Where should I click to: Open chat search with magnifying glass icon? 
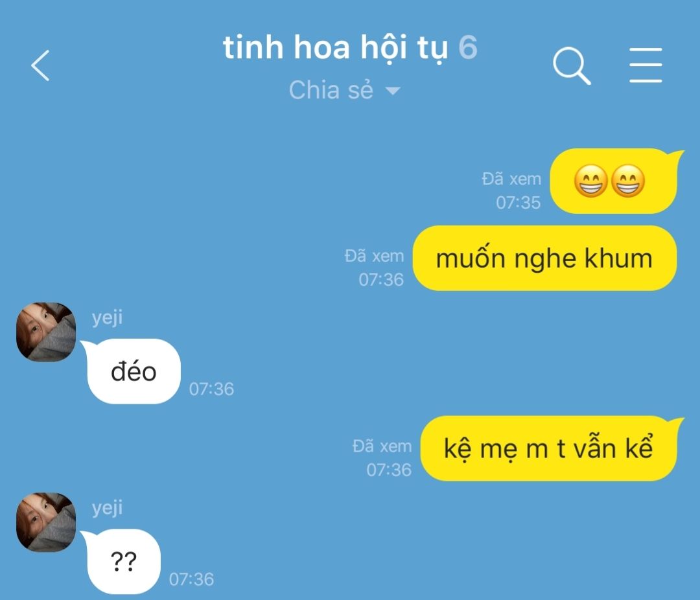click(x=572, y=65)
